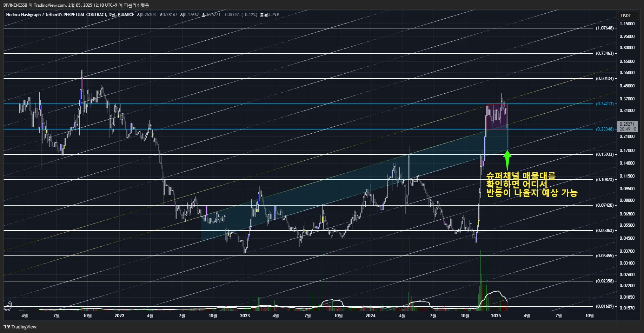Select the (0.05063) horizontal level label
The width and height of the screenshot is (644, 333).
(x=605, y=231)
